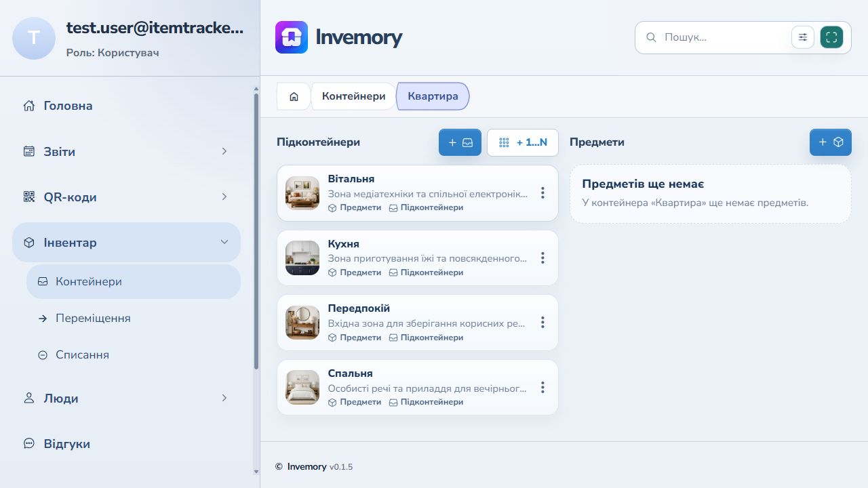Click the Invemory logo icon

(292, 37)
